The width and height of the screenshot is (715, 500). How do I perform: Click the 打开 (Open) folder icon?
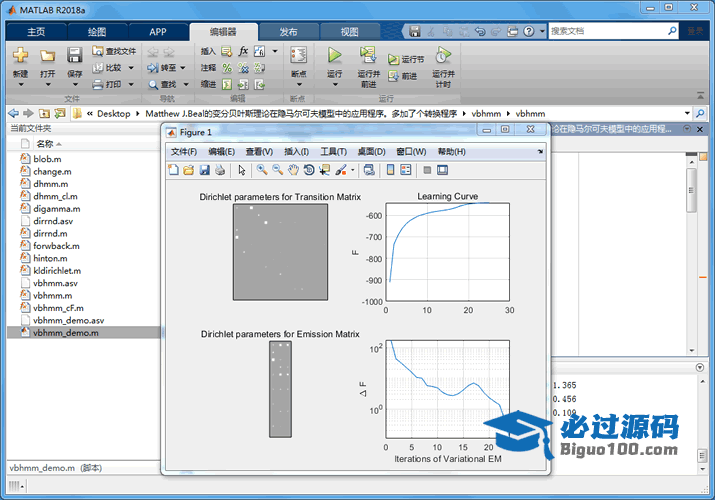[47, 55]
